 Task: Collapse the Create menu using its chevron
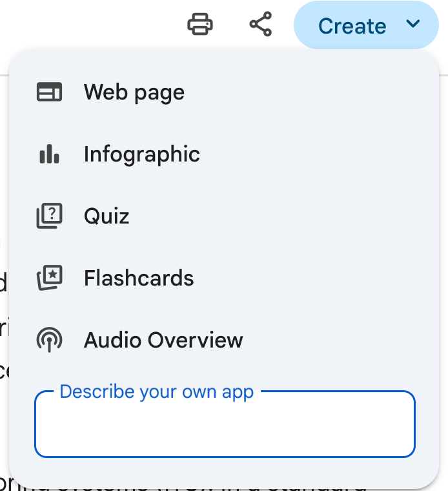point(413,25)
